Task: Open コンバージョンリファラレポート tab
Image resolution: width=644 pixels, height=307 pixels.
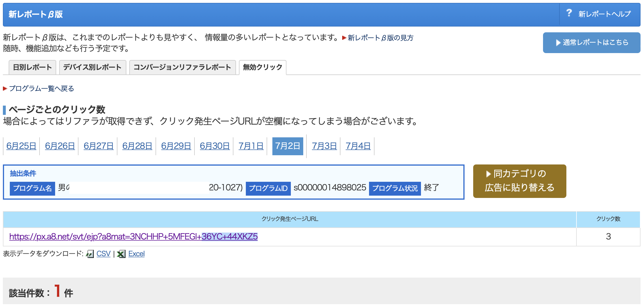Action: [182, 67]
